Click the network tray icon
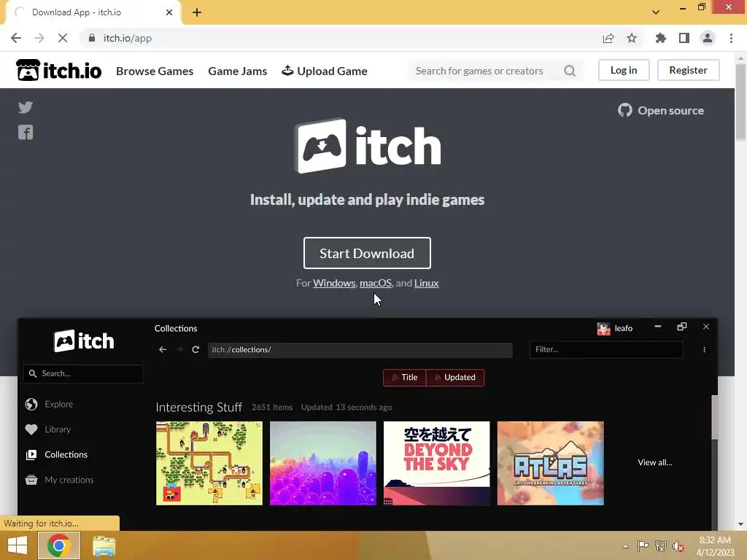This screenshot has height=560, width=747. 661,546
